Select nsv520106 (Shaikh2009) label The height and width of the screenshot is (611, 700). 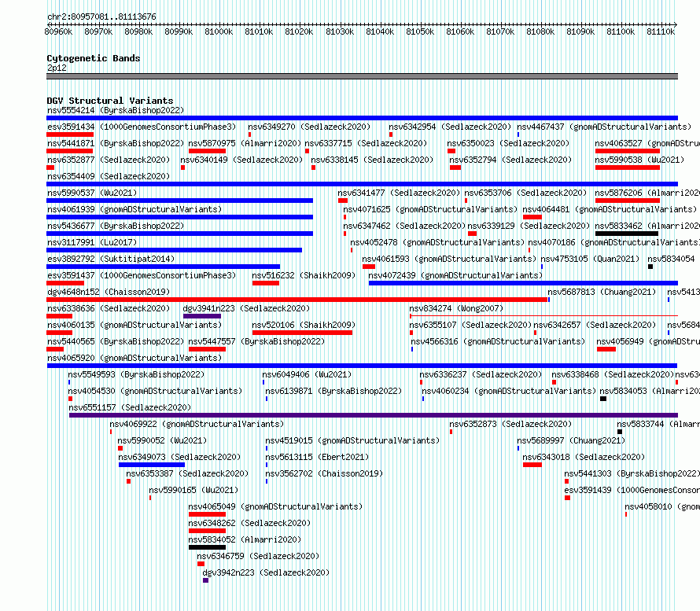click(x=304, y=325)
